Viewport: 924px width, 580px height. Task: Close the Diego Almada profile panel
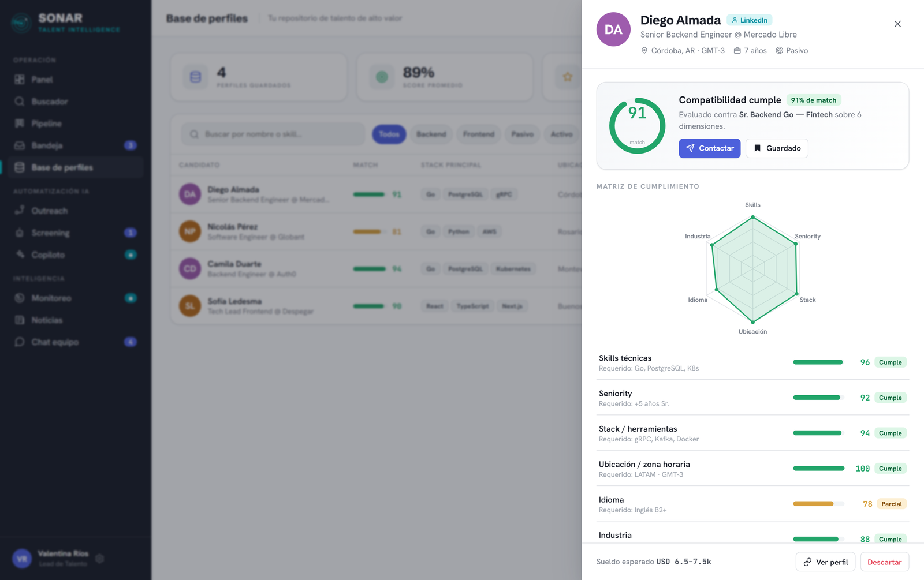[x=897, y=24]
